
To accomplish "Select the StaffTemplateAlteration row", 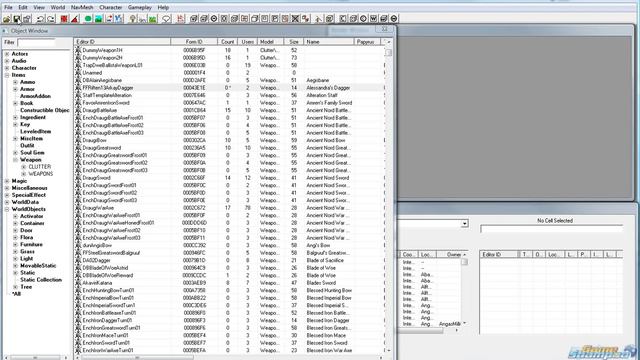I will 229,95.
